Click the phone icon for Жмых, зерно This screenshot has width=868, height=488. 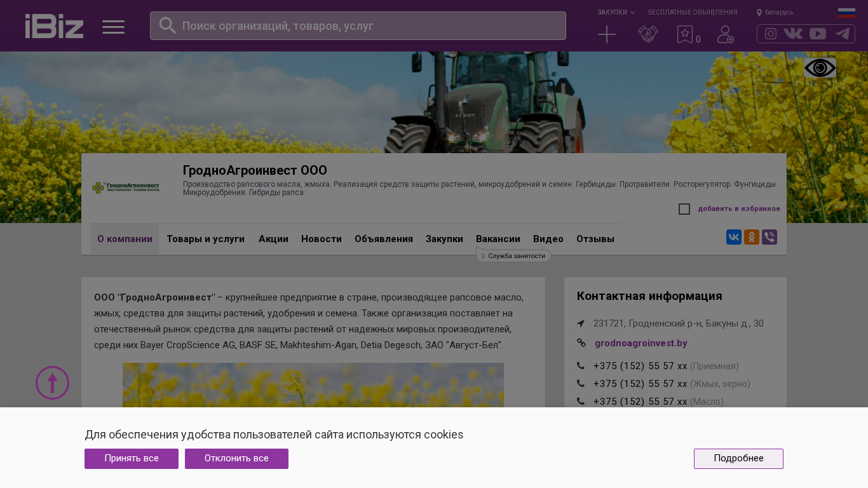(x=581, y=384)
